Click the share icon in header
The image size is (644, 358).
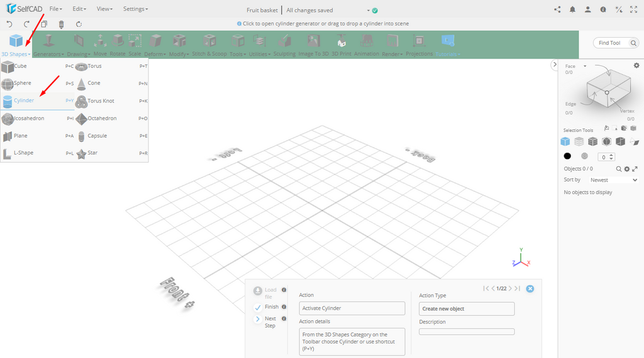click(557, 9)
